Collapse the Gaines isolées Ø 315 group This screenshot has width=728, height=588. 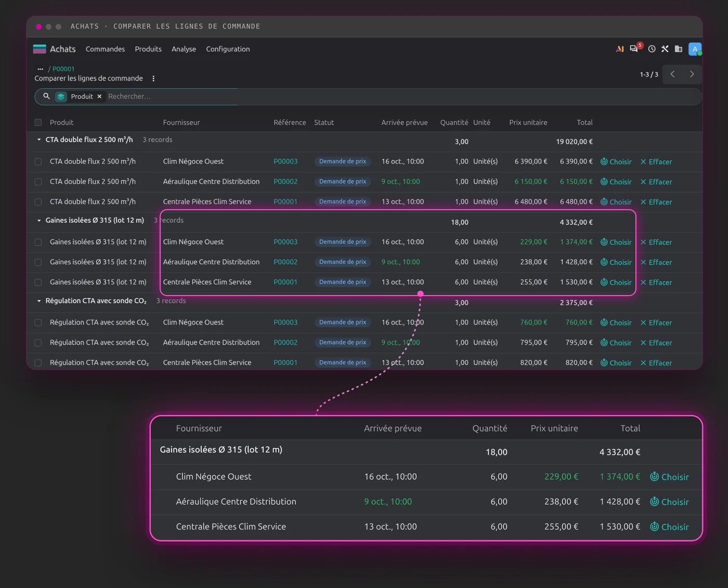[x=39, y=220]
